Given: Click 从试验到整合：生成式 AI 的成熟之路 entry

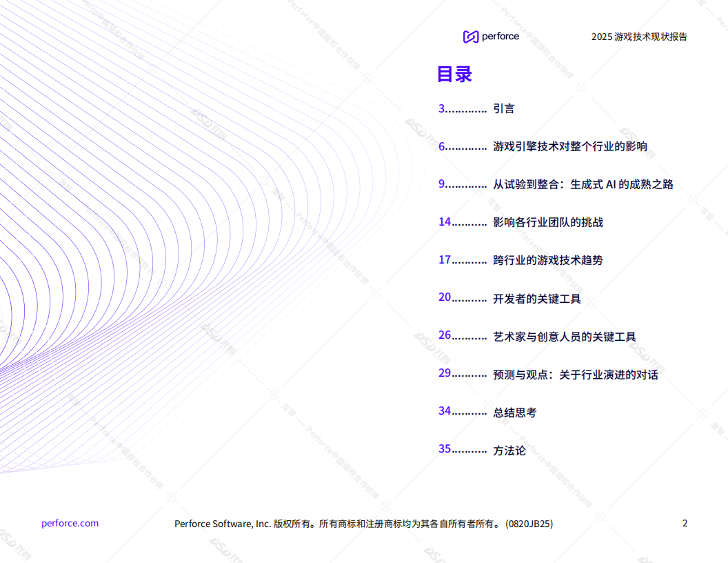Looking at the screenshot, I should coord(583,184).
